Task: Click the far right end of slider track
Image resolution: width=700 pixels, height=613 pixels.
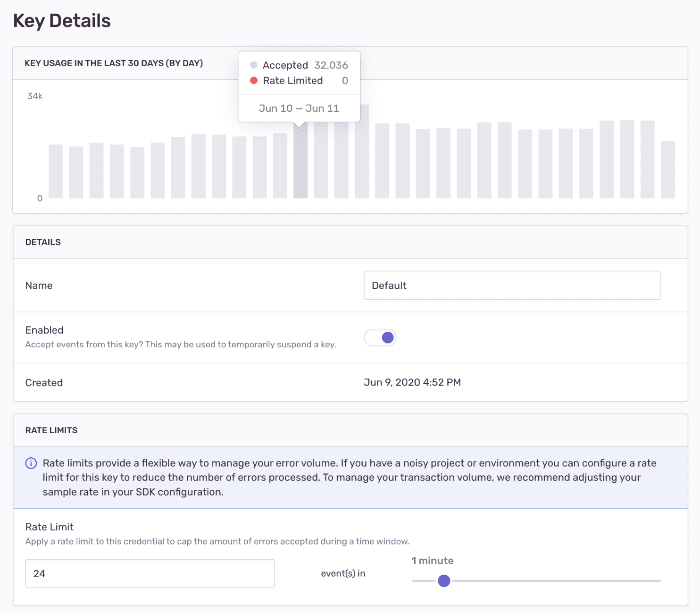Action: pyautogui.click(x=658, y=581)
